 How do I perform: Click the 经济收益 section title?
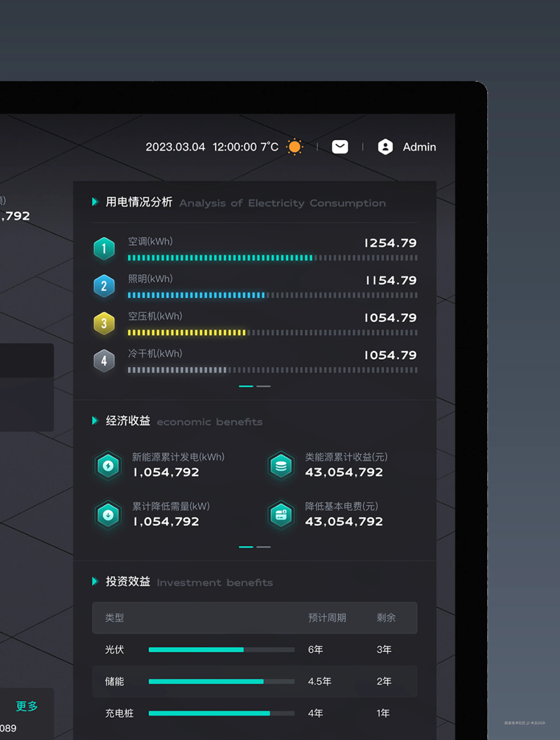tap(128, 421)
